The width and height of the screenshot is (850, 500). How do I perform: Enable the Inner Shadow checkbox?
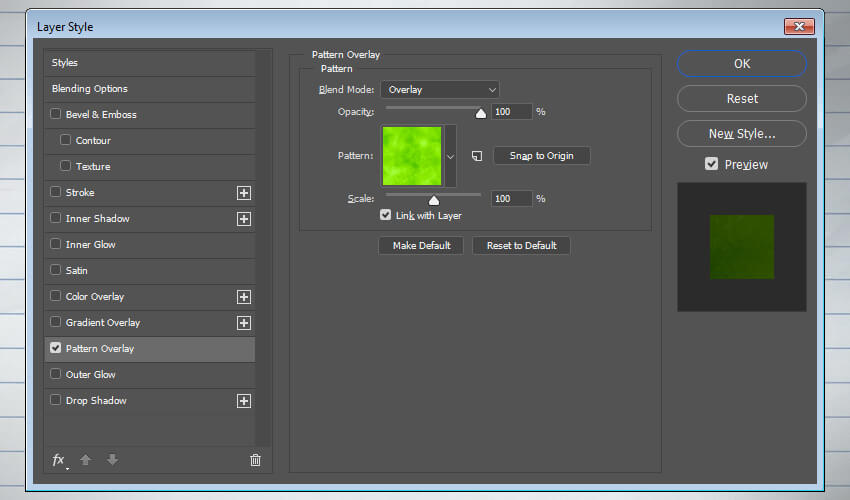[55, 218]
